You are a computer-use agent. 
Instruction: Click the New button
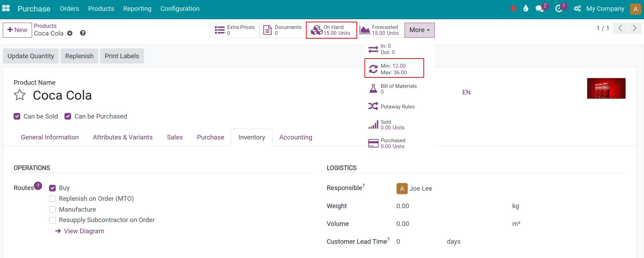pos(17,30)
